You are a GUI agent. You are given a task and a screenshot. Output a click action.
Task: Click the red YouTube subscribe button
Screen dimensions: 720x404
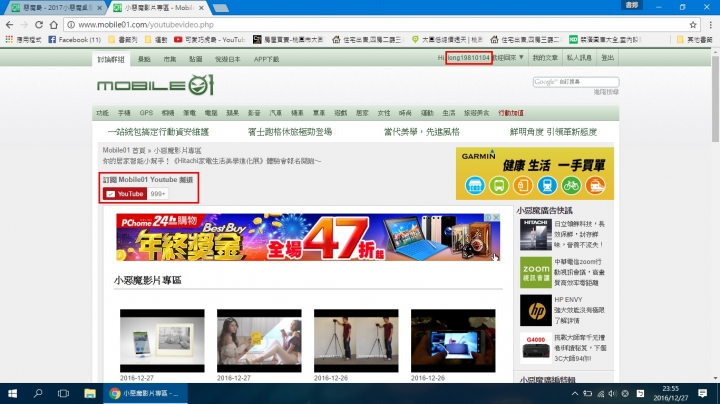[x=124, y=194]
